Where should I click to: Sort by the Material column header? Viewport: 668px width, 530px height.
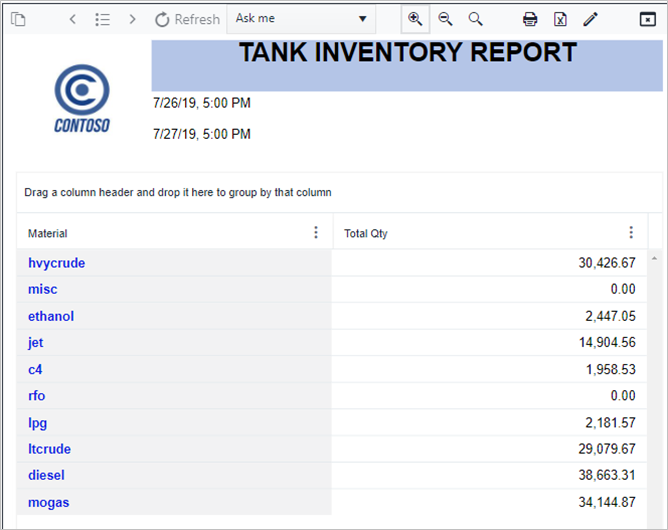pos(48,233)
